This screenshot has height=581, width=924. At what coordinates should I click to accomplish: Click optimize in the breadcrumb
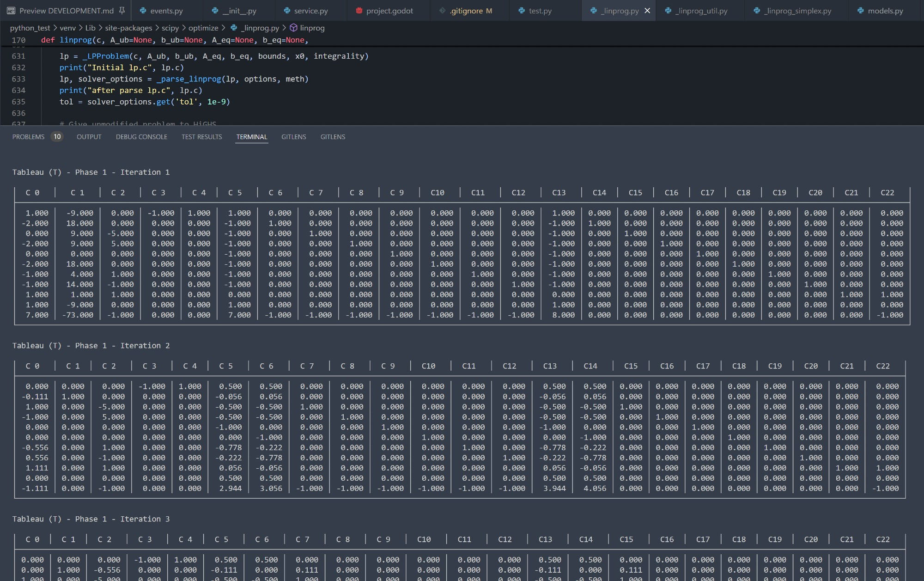[x=203, y=28]
